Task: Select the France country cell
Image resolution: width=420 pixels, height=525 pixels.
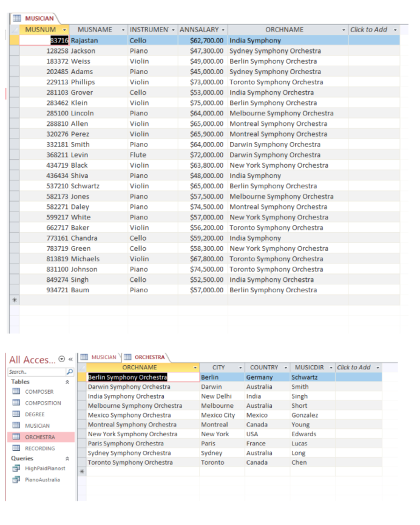Action: [267, 444]
